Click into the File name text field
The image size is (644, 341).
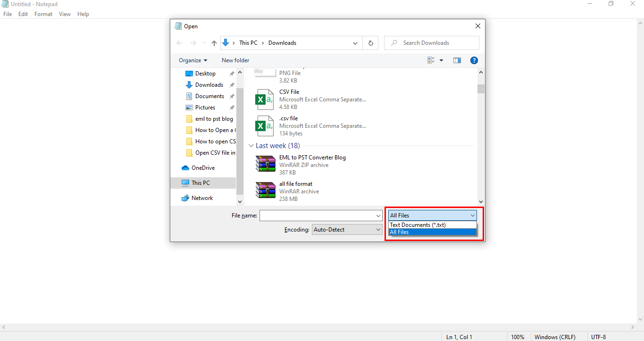[318, 216]
